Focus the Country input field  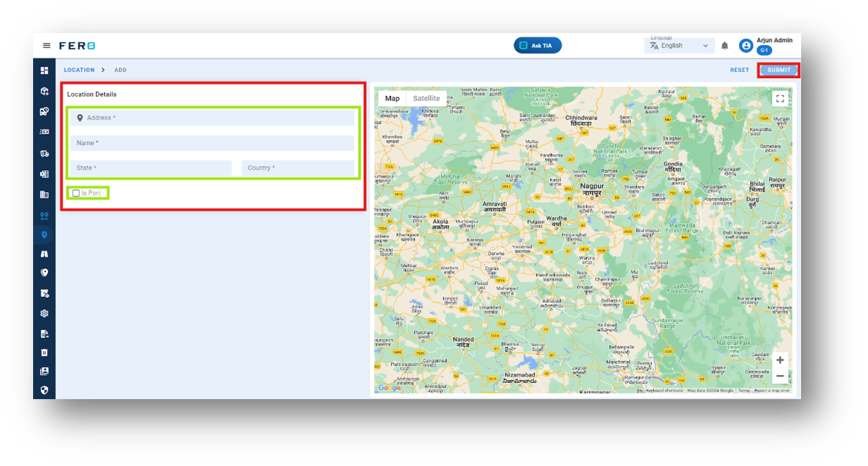point(298,168)
